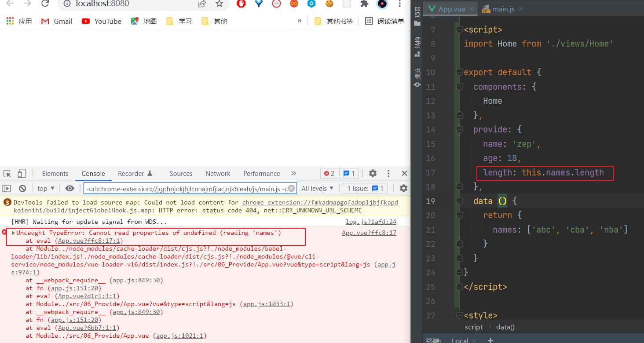Activate the DevTools inspect element picker
644x343 pixels.
[x=7, y=173]
